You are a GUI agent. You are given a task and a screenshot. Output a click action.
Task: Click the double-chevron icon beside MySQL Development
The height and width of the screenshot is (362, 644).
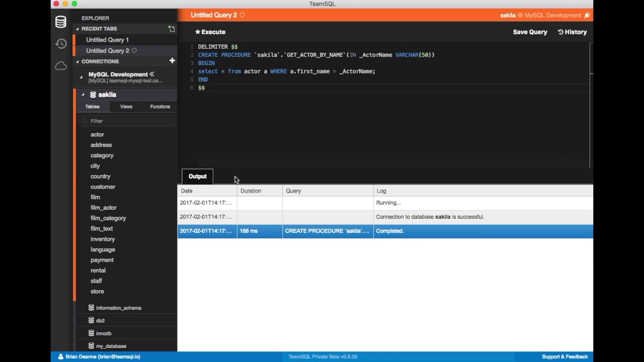(x=151, y=74)
